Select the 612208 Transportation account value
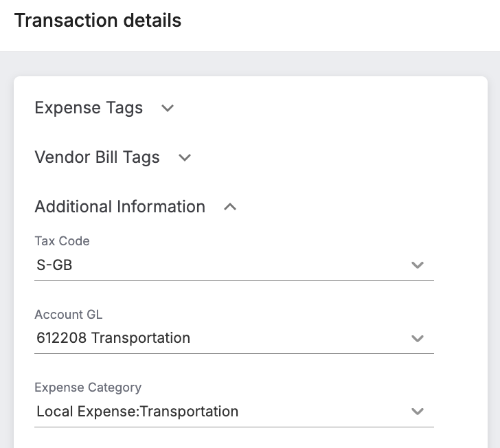The height and width of the screenshot is (448, 500). click(113, 338)
